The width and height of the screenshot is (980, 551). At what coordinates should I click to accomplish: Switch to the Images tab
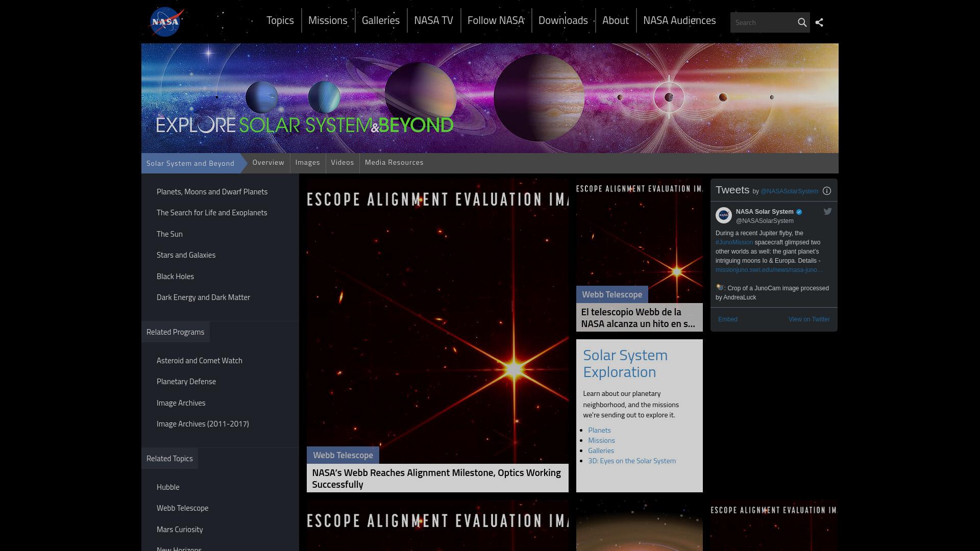click(308, 163)
